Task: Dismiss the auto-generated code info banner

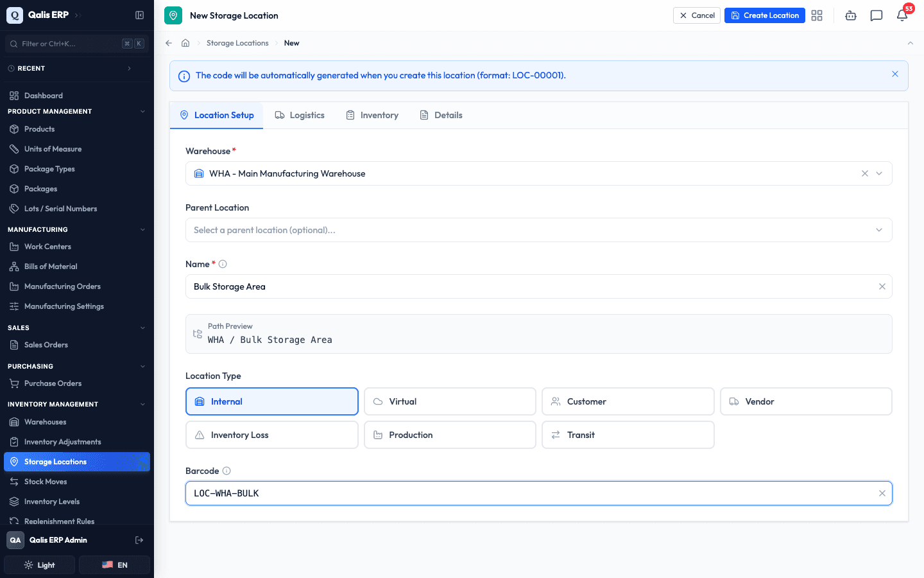Action: coord(895,74)
